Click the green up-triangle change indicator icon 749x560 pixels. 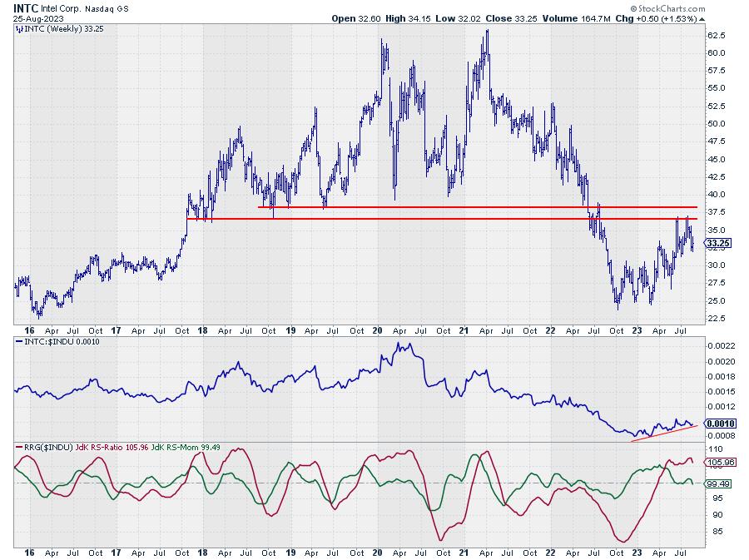pos(702,19)
